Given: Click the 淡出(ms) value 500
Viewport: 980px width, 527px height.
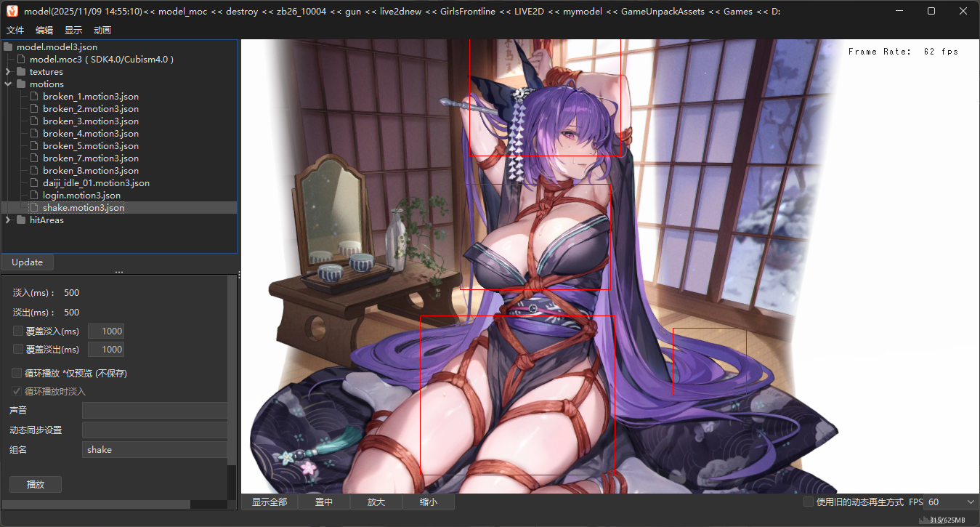Looking at the screenshot, I should (x=71, y=312).
